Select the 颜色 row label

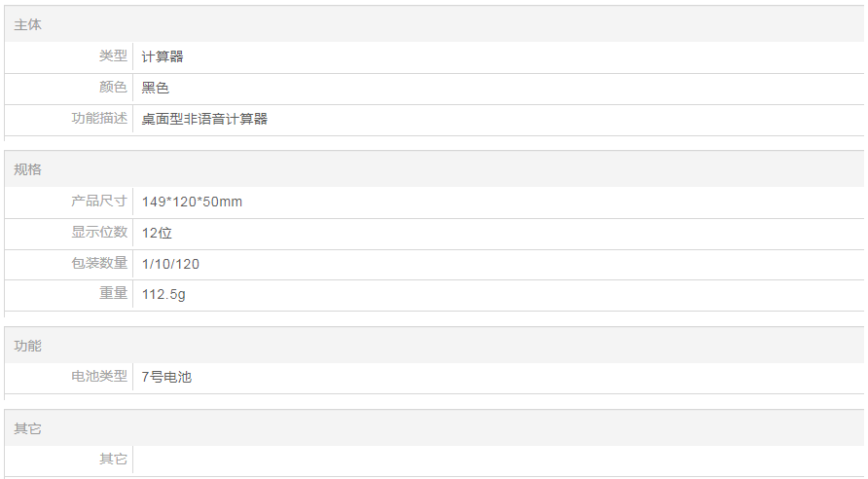coord(113,88)
